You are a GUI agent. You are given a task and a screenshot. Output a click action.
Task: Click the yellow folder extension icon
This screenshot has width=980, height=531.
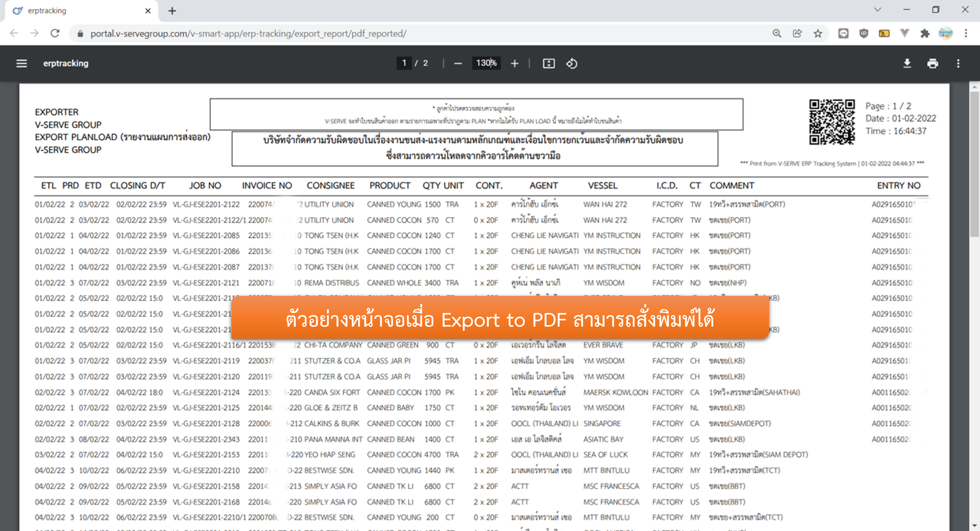click(x=884, y=33)
